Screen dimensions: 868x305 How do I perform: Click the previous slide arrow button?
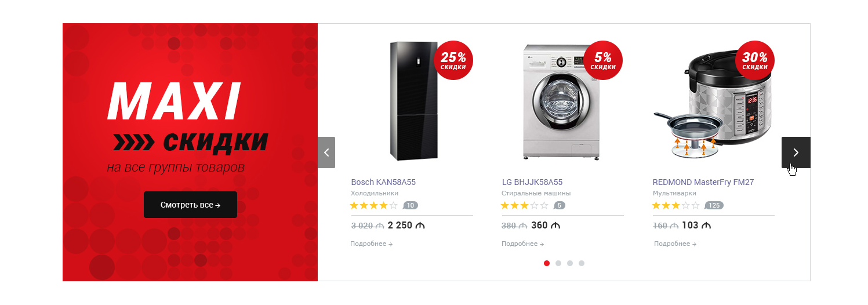[326, 152]
